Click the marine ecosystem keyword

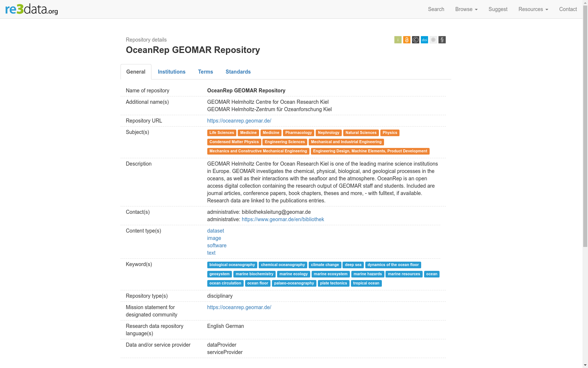point(331,274)
